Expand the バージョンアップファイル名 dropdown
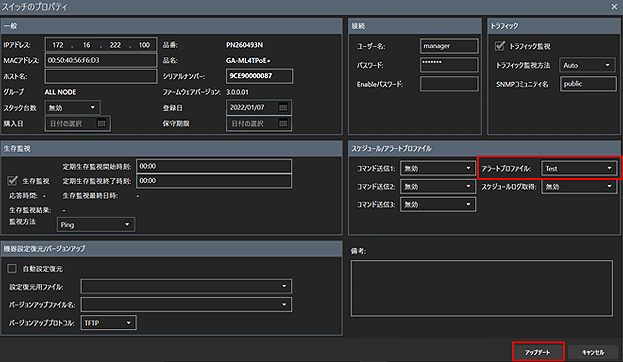623x362 pixels. click(186, 305)
